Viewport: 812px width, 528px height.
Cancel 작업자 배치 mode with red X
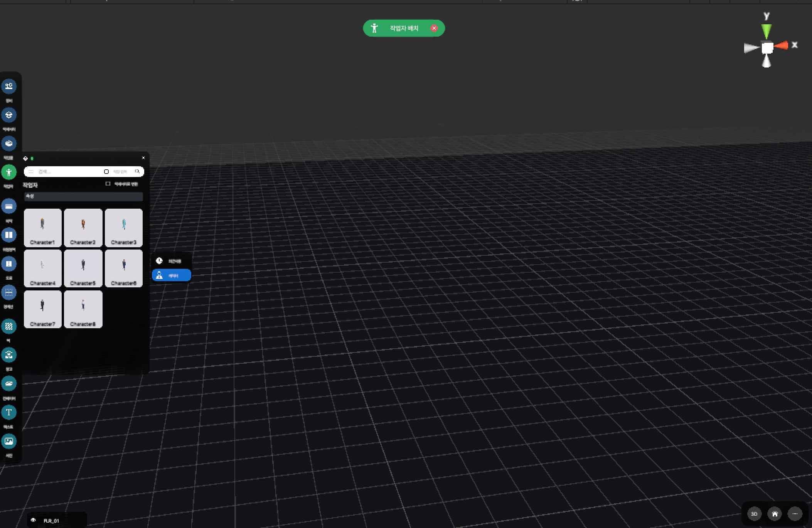click(434, 28)
